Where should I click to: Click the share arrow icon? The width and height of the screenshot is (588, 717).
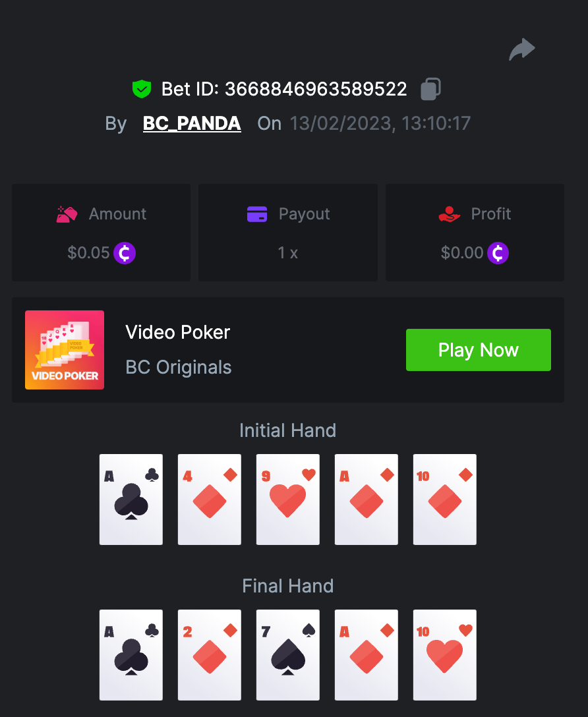[521, 49]
